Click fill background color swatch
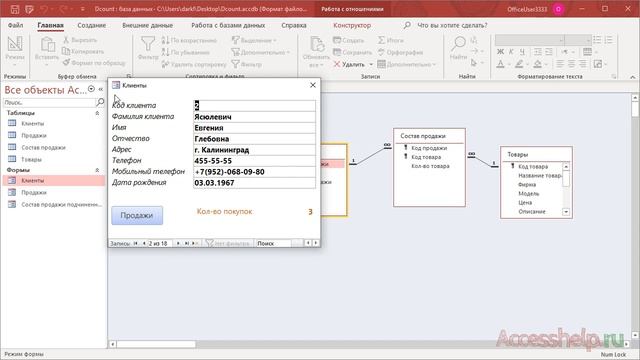 pos(538,64)
